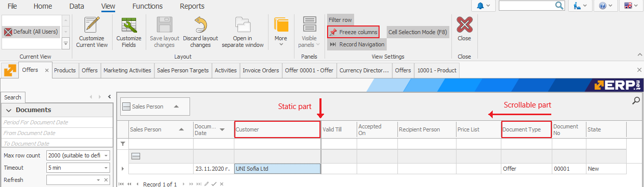Switch to the Products tab
Screen dimensions: 644x187
coord(65,70)
